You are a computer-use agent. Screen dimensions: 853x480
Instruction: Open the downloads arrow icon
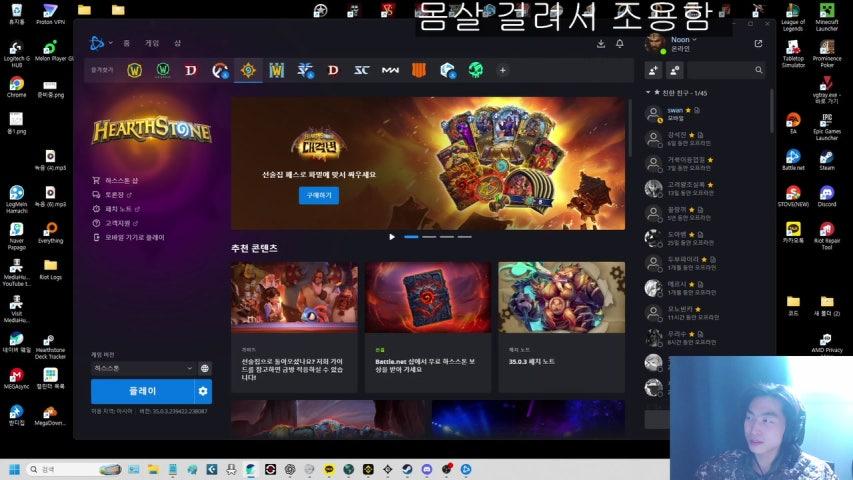[600, 44]
